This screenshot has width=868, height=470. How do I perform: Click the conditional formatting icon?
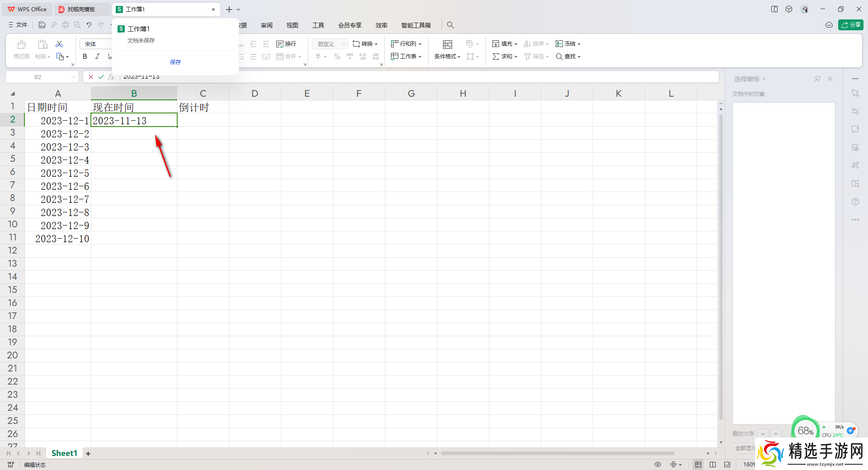pos(447,49)
